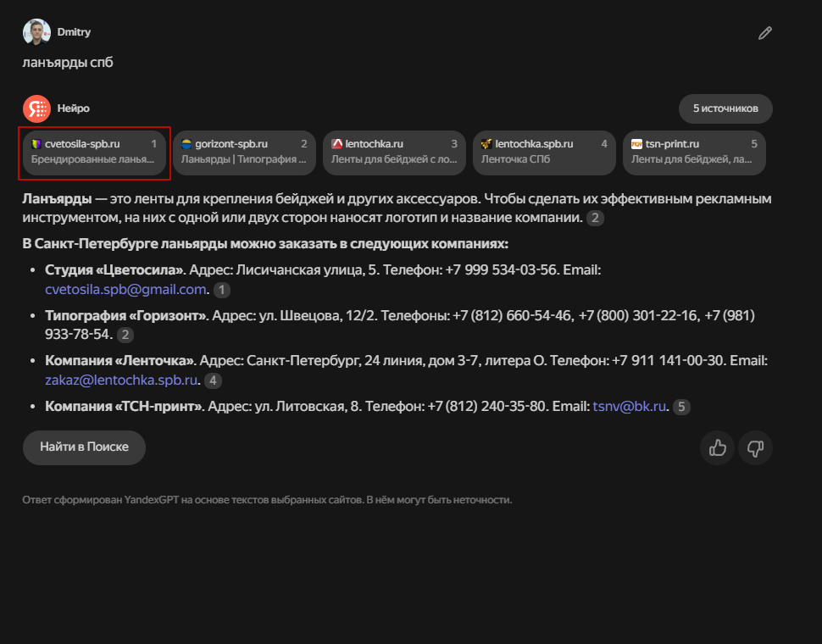The image size is (822, 644).
Task: Click the Найти в Поиске button
Action: pyautogui.click(x=85, y=447)
